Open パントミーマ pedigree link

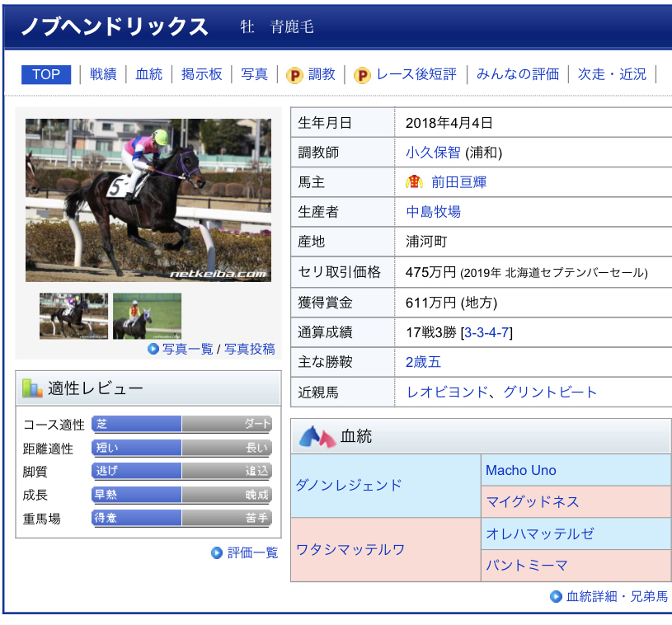(x=527, y=565)
